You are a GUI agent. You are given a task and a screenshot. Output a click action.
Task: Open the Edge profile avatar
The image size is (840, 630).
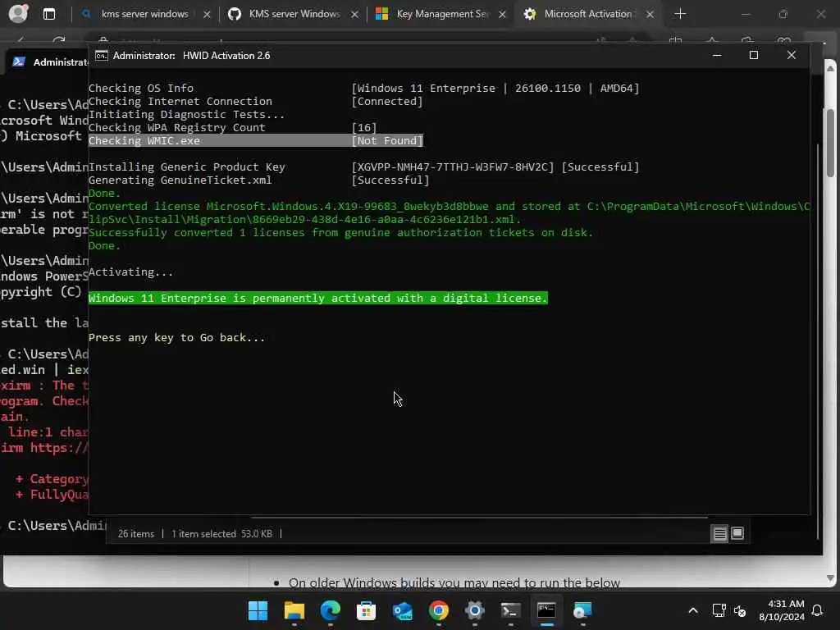(18, 13)
